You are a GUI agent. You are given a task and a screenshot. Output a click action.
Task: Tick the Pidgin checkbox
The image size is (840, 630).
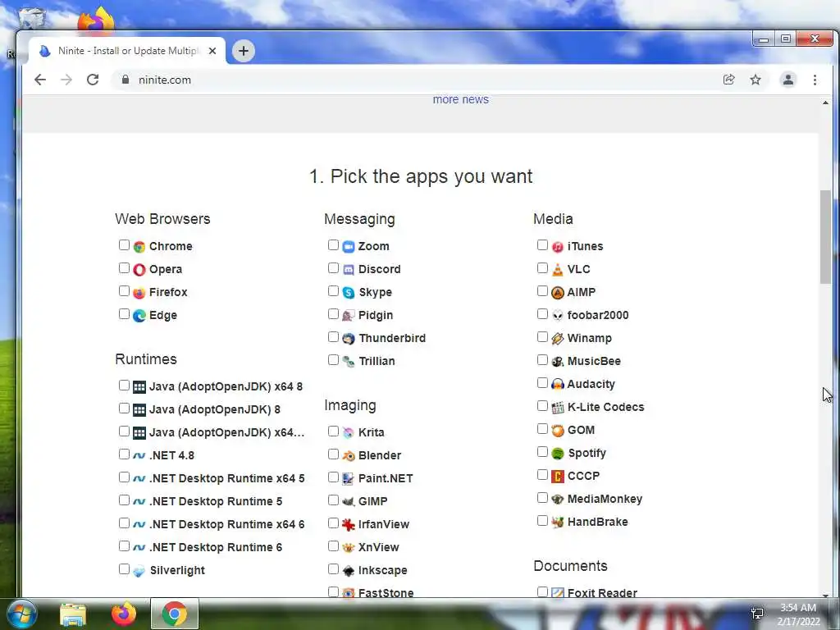[333, 314]
